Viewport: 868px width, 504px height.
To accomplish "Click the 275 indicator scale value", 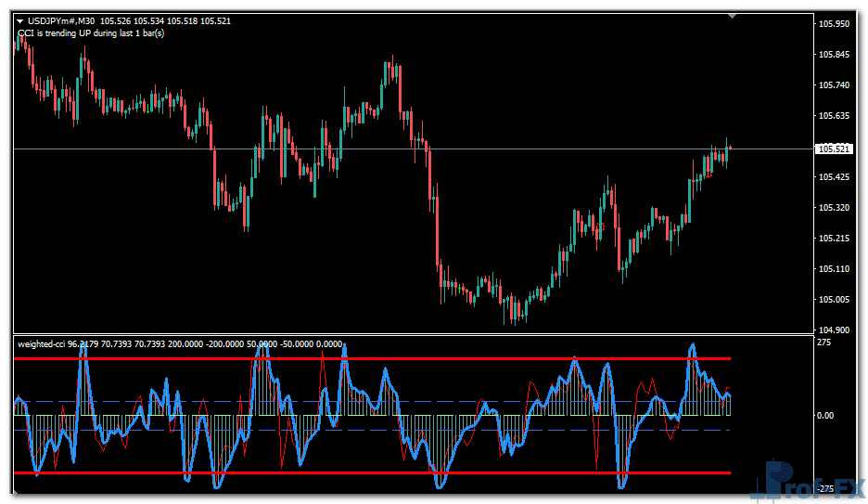I will click(822, 342).
